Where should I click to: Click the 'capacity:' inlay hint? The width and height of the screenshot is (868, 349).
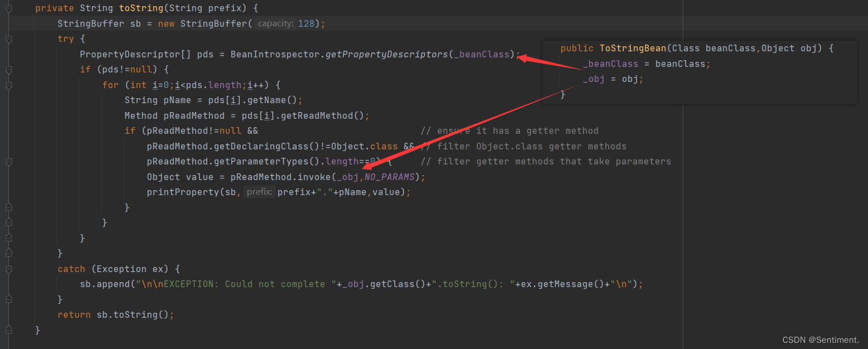point(276,23)
